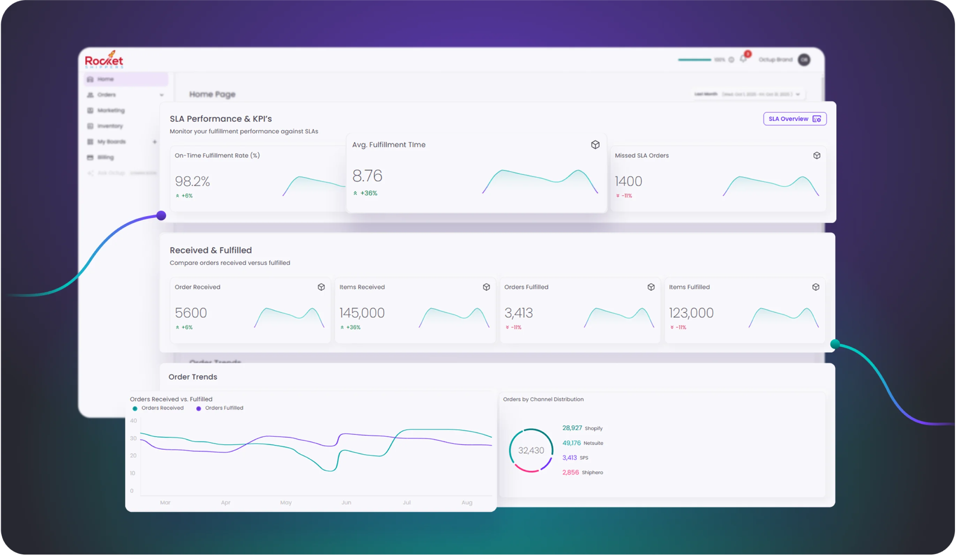Select Marketing in the sidebar
Viewport: 956px width, 560px height.
[x=111, y=111]
